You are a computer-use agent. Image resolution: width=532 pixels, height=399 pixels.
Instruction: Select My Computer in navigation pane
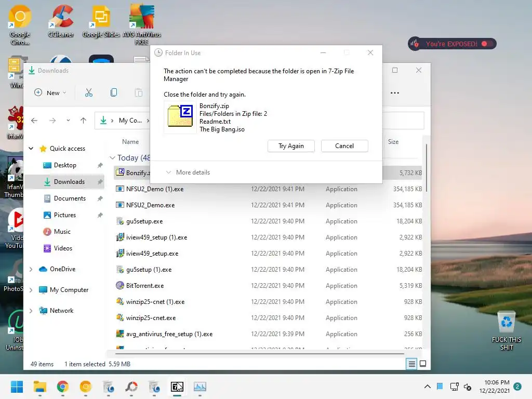click(69, 290)
